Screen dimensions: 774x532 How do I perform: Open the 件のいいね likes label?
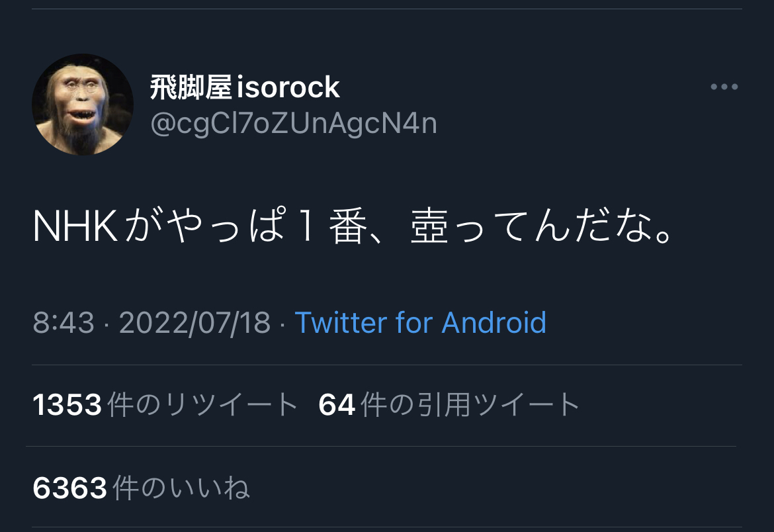(x=181, y=488)
